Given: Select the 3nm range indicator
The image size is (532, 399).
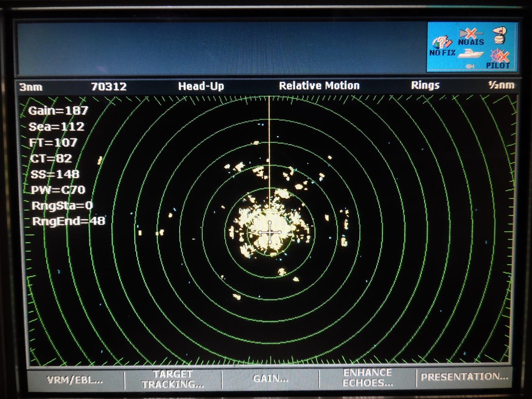Looking at the screenshot, I should [30, 87].
